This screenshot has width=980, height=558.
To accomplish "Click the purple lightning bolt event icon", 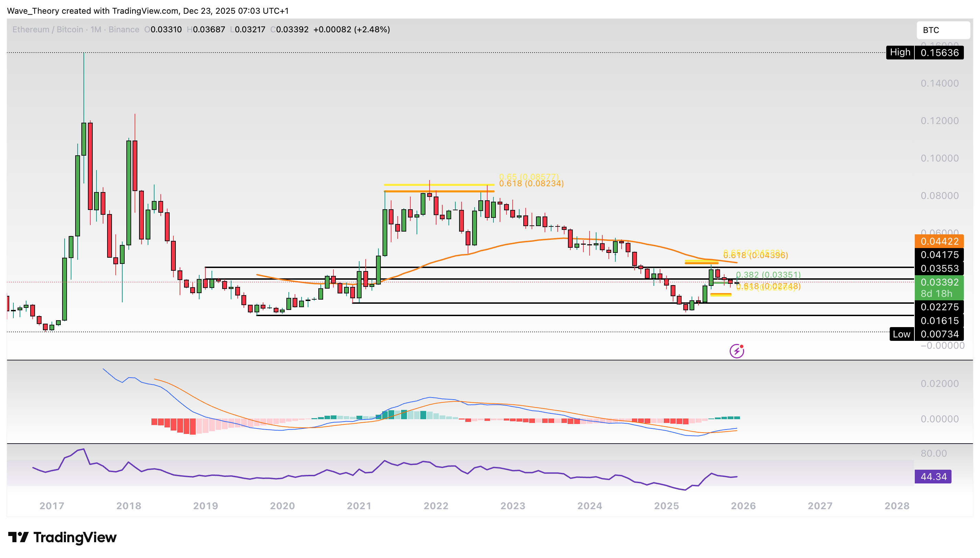I will 736,351.
